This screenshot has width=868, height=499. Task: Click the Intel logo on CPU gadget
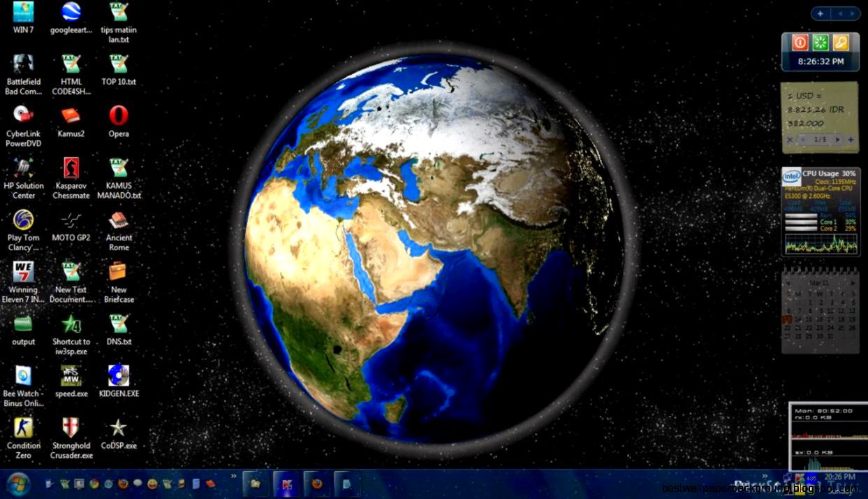(x=791, y=177)
